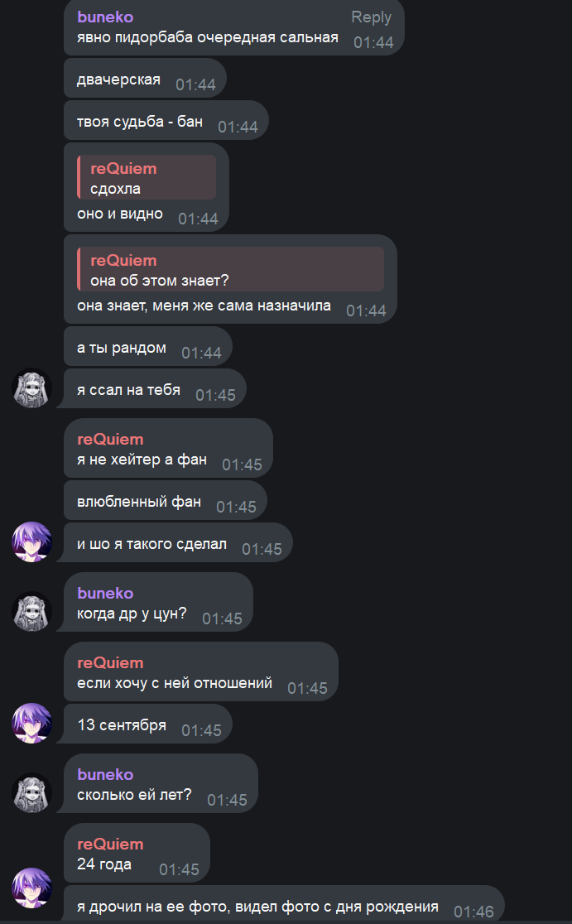Click buneko username in top message
The image size is (572, 924).
105,17
